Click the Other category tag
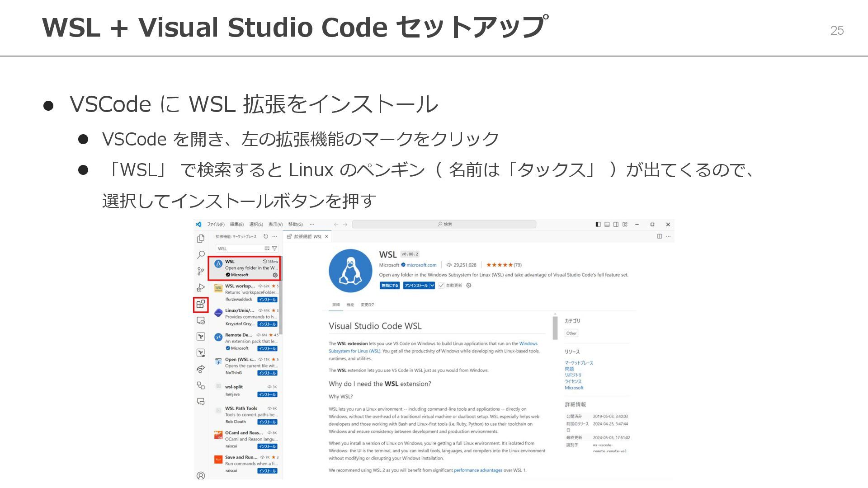 tap(571, 333)
